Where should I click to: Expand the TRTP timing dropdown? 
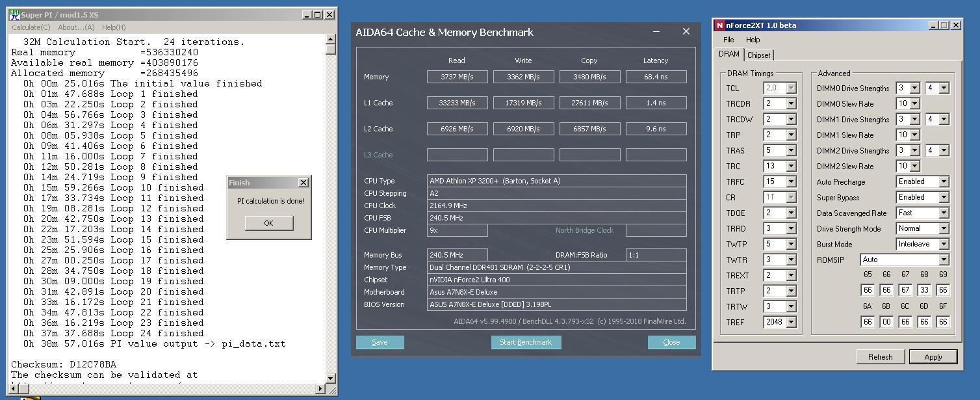point(791,291)
